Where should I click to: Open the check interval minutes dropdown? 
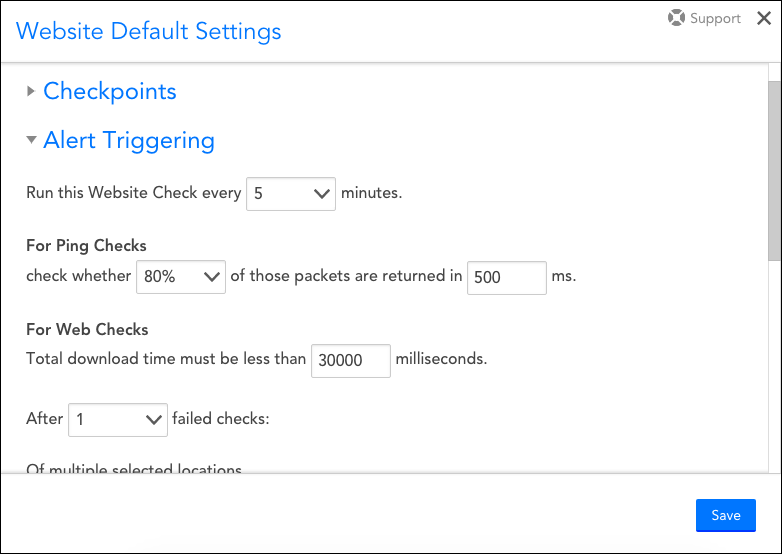point(290,193)
